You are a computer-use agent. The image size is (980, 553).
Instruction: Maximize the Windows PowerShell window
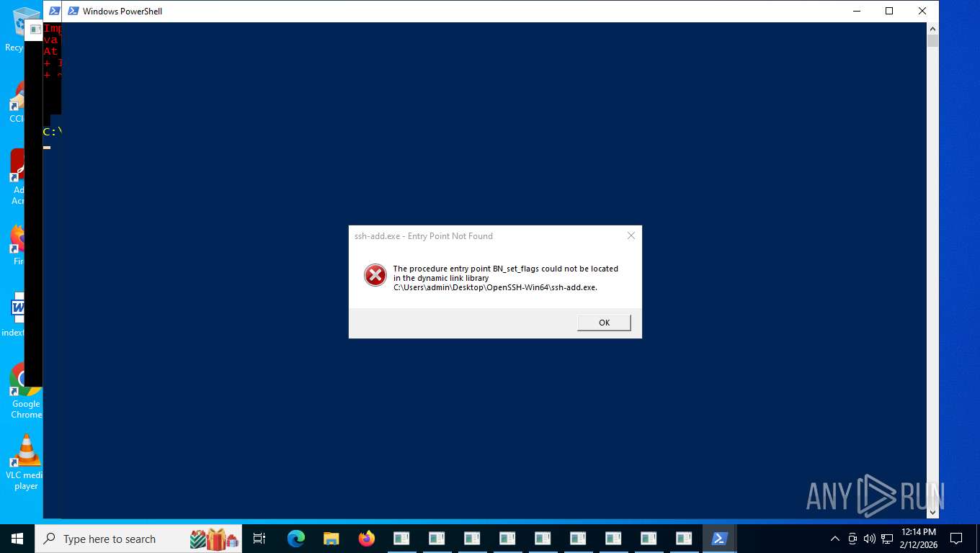click(889, 11)
